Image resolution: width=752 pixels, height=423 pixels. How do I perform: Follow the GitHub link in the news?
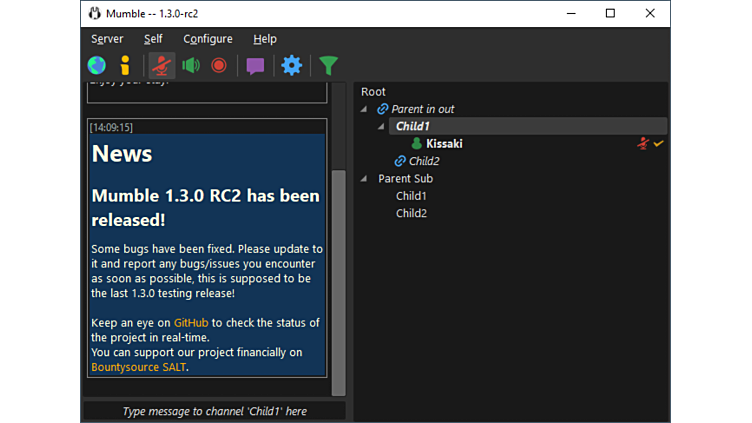pyautogui.click(x=191, y=323)
